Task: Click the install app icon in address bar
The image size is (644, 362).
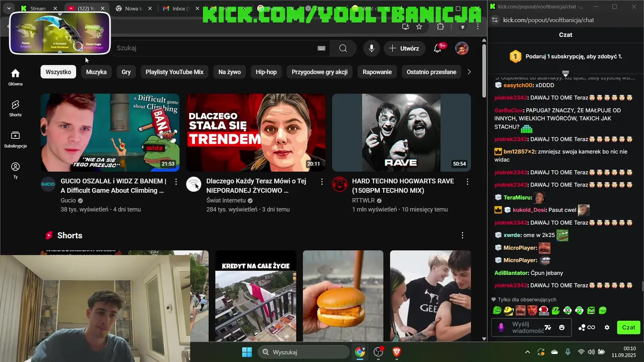Action: click(x=406, y=27)
